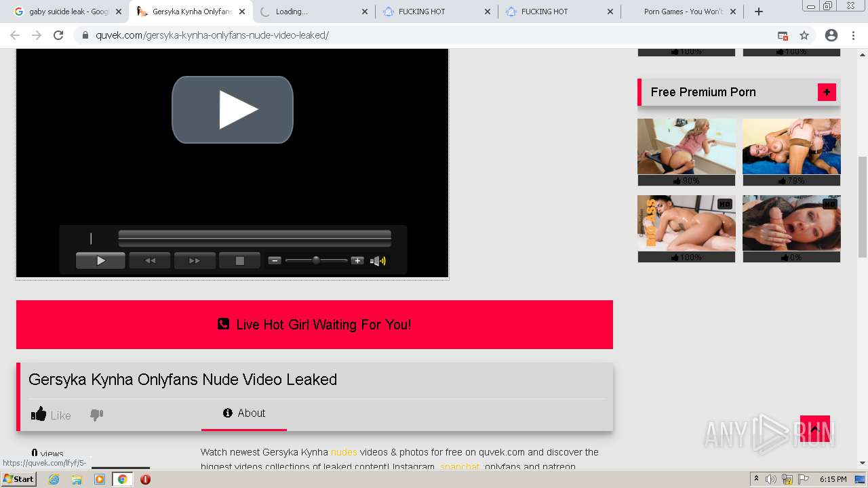868x488 pixels.
Task: Click the system tray network icon
Action: (787, 479)
